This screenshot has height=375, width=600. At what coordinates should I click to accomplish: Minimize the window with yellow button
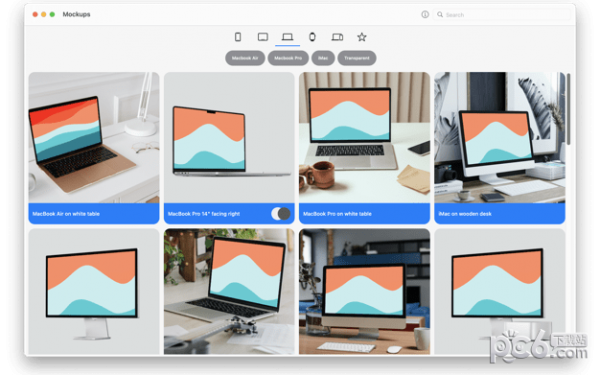(x=44, y=14)
